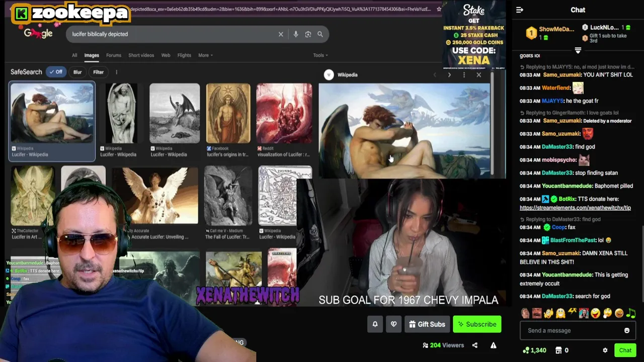Click chat message 'search for god'

[x=593, y=297]
